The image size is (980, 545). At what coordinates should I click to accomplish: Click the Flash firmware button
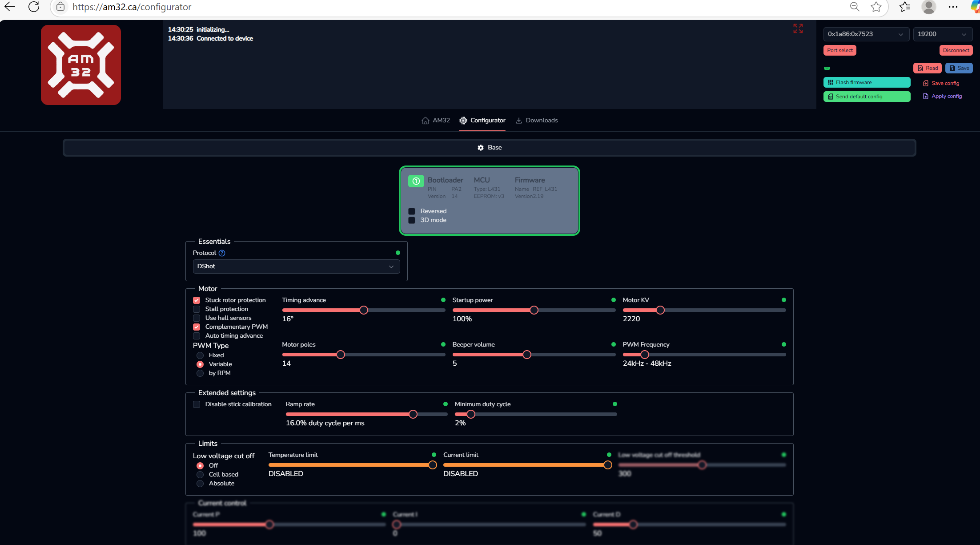click(x=866, y=82)
